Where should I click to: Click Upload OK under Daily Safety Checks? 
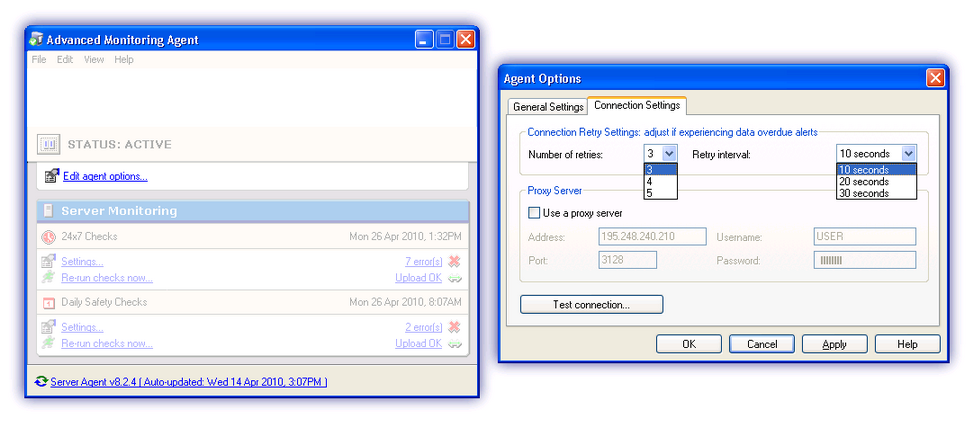click(419, 344)
